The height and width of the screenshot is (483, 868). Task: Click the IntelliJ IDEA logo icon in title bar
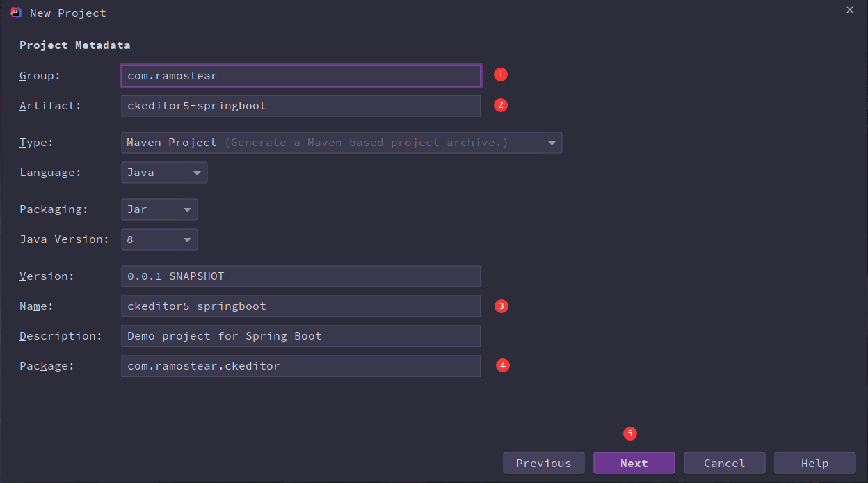[16, 13]
